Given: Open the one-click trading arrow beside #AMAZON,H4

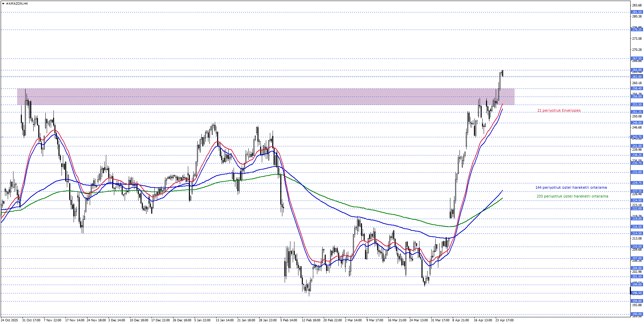Looking at the screenshot, I should point(3,4).
